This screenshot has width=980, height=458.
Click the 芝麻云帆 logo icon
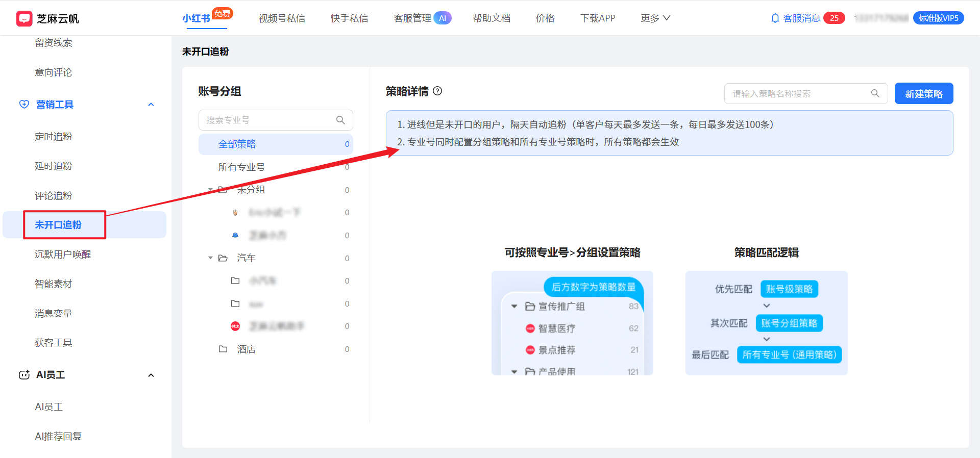click(24, 18)
